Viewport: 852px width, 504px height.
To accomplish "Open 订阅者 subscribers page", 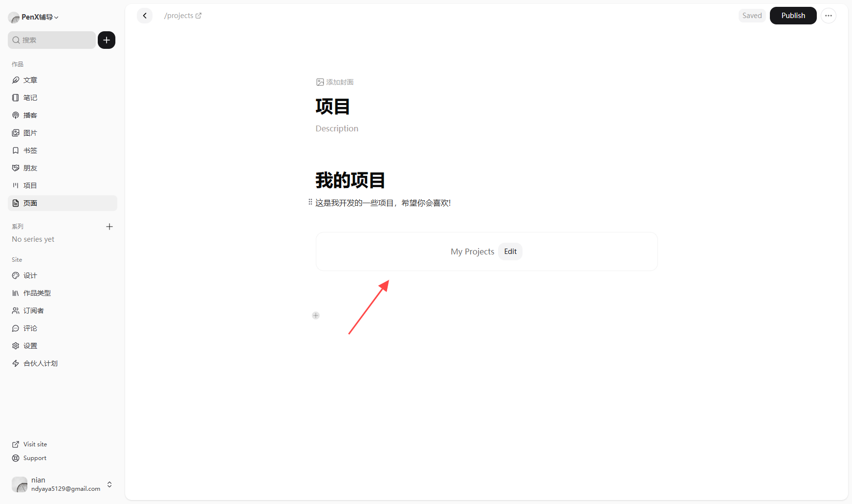I will [33, 311].
